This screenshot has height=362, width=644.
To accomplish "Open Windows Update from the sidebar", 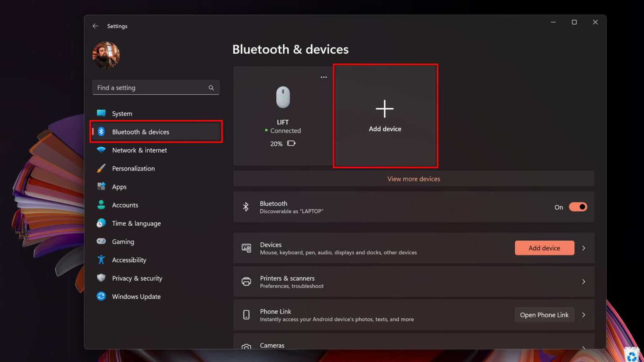I will pyautogui.click(x=136, y=296).
